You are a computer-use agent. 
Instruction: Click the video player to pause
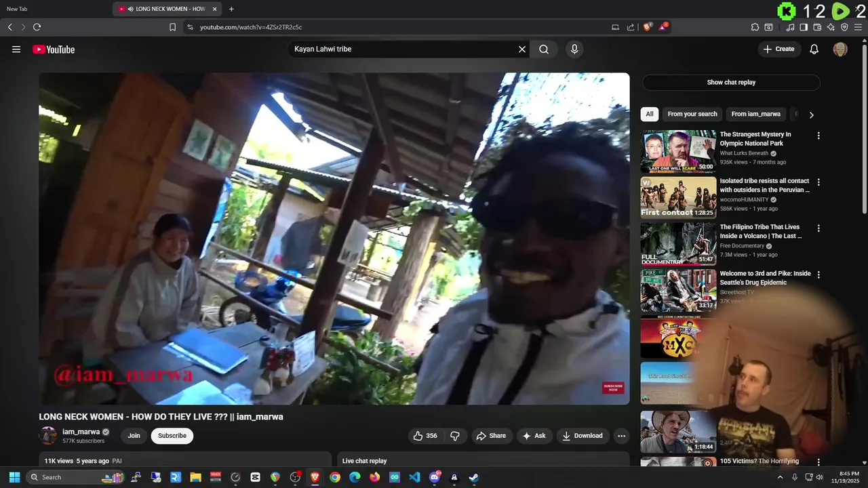[334, 239]
